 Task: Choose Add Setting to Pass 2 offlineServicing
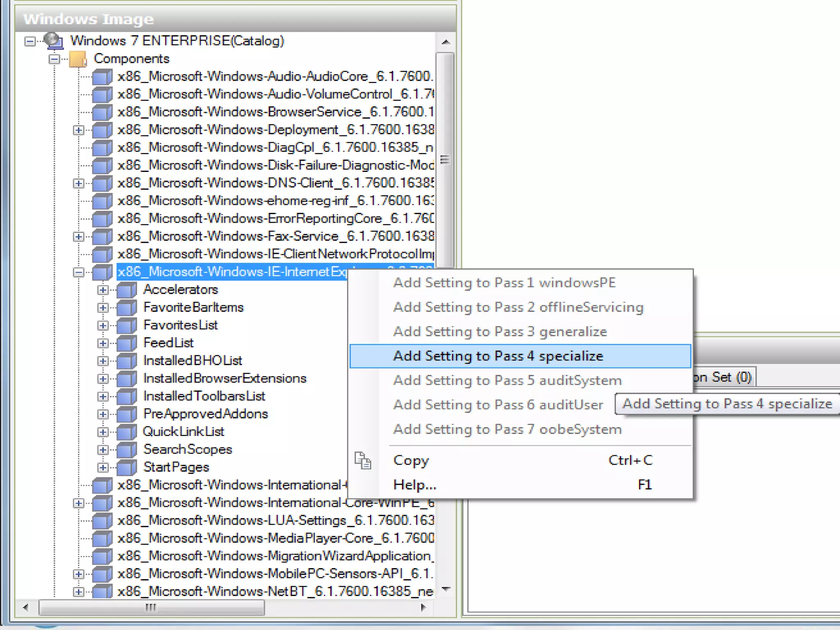point(520,307)
